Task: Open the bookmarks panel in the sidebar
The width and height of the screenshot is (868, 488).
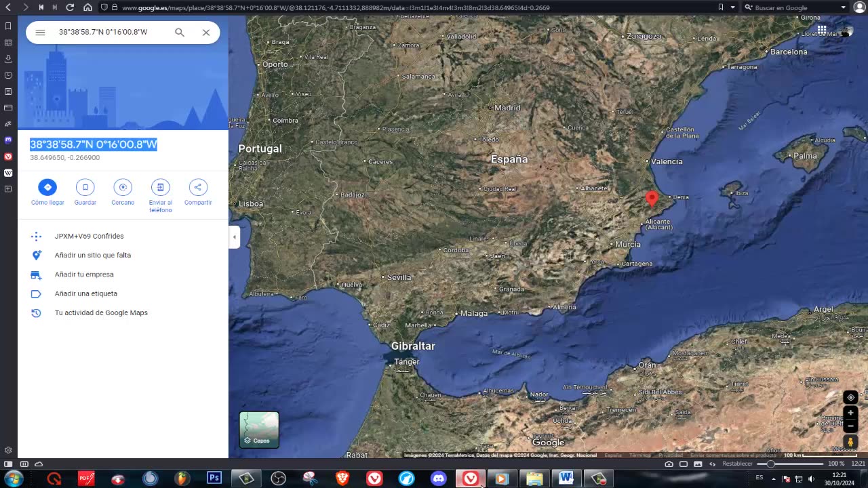Action: click(x=8, y=26)
